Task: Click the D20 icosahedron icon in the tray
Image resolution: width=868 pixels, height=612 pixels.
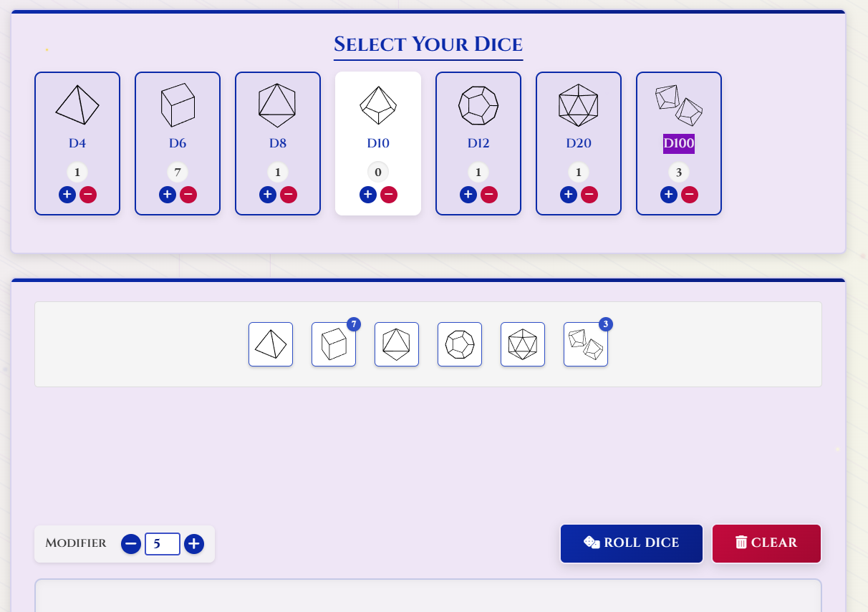Action: (522, 344)
